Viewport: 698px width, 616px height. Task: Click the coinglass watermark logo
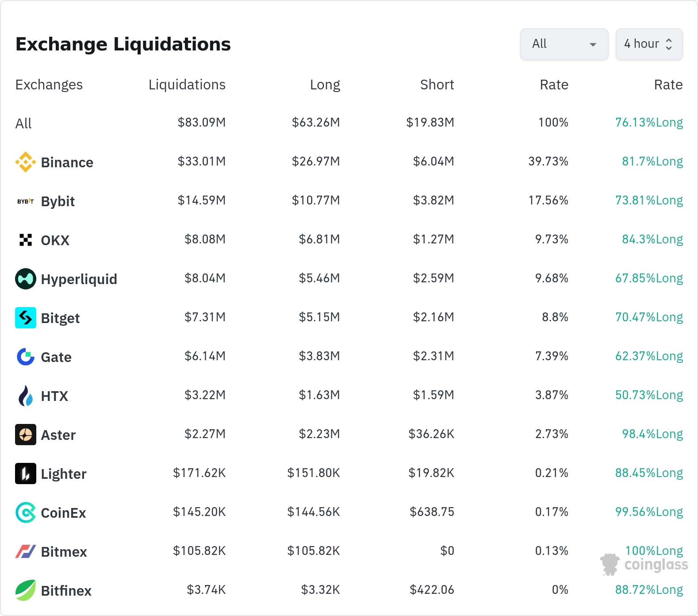644,565
